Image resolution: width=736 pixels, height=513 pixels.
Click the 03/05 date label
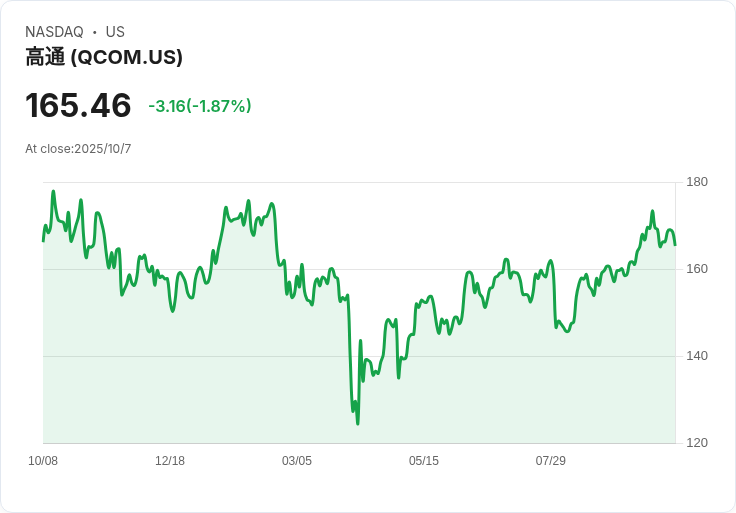[x=297, y=461]
